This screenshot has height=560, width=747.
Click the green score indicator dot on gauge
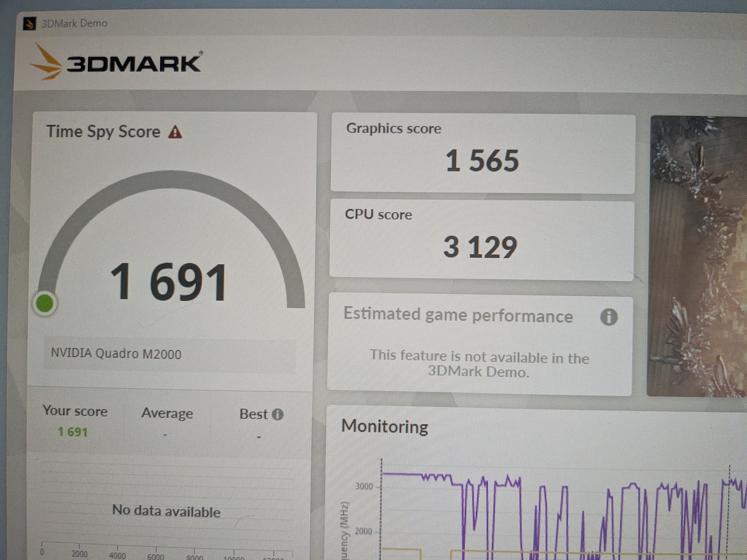coord(44,303)
